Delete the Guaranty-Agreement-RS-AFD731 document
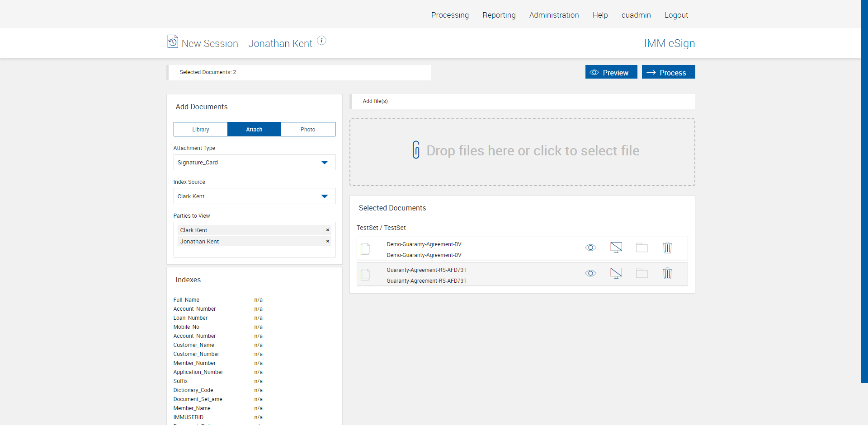 667,273
